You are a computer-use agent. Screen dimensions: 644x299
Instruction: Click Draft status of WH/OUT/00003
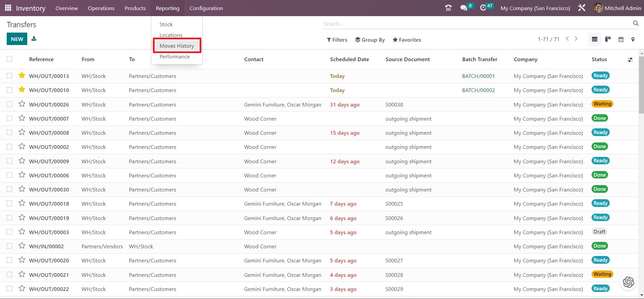[599, 231]
